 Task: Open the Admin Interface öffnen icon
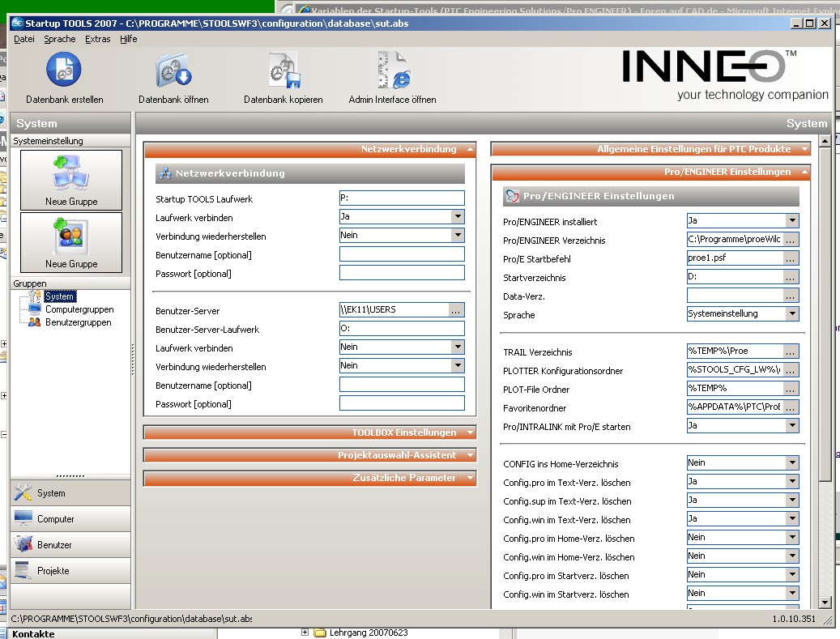point(393,70)
